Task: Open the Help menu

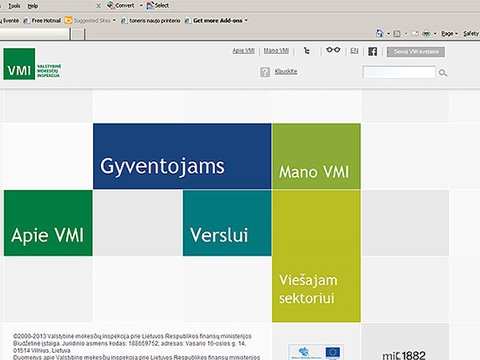Action: [x=32, y=6]
